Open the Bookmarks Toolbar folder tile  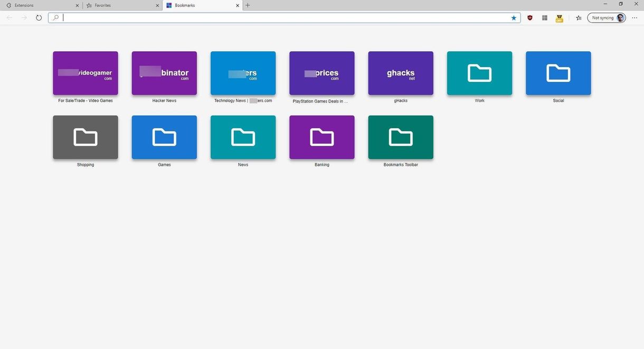[401, 137]
